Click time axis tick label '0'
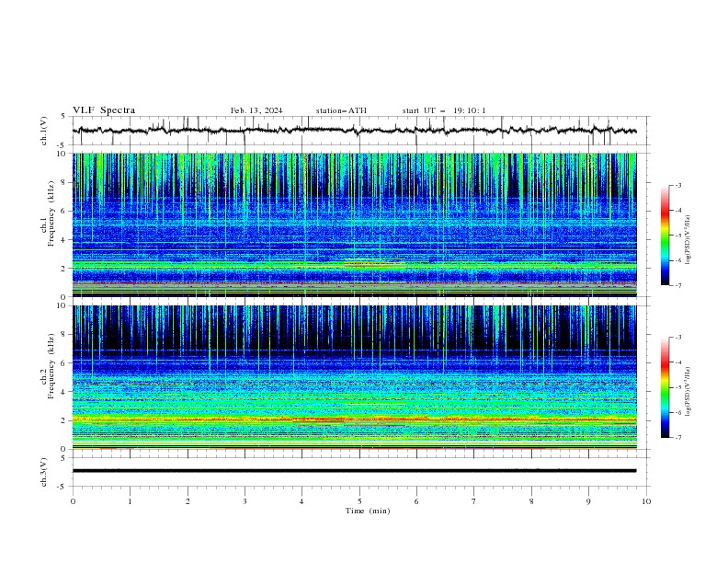 click(x=73, y=501)
